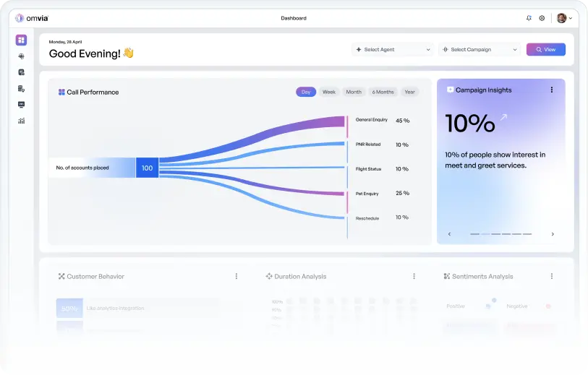Open Customer Behavior three-dot menu
Screen dimensions: 588x375
pos(237,276)
